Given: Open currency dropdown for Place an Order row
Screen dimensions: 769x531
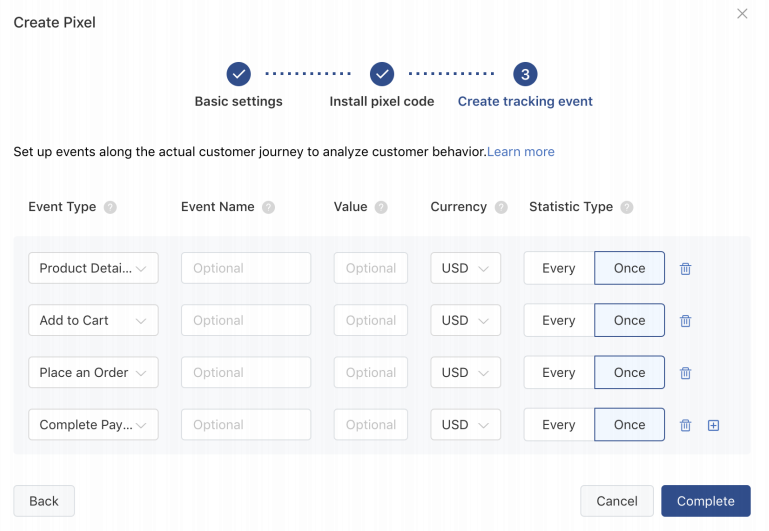Looking at the screenshot, I should (465, 373).
